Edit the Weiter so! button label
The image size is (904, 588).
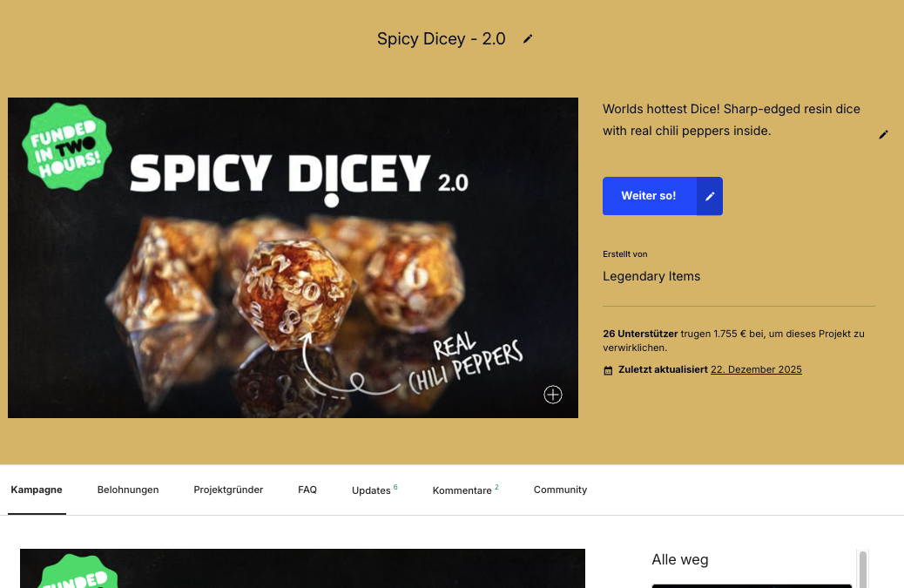click(x=710, y=196)
